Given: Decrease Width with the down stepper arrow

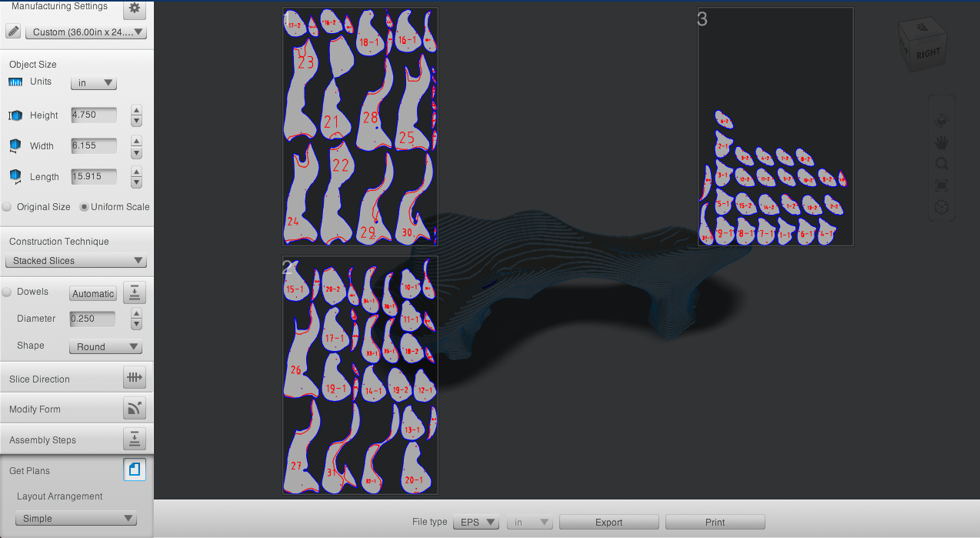Looking at the screenshot, I should click(x=136, y=152).
